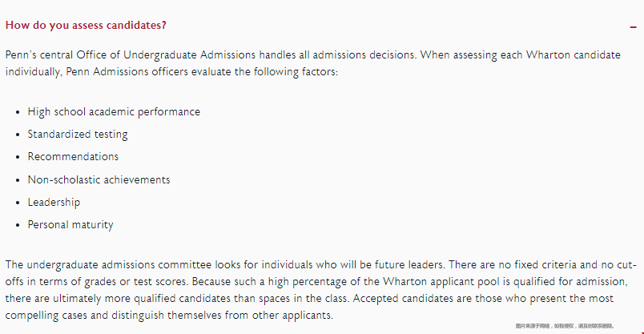Click the small watermark text at the bottom right

[565, 326]
